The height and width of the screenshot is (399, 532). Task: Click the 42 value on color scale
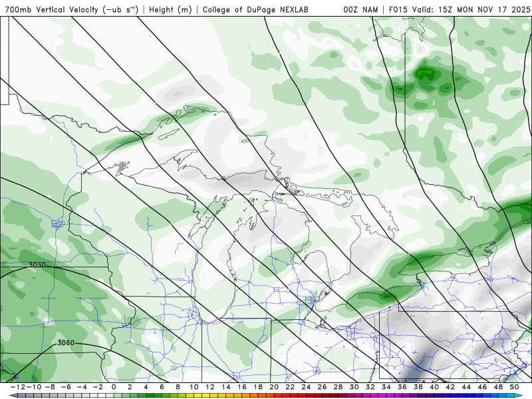click(x=450, y=387)
